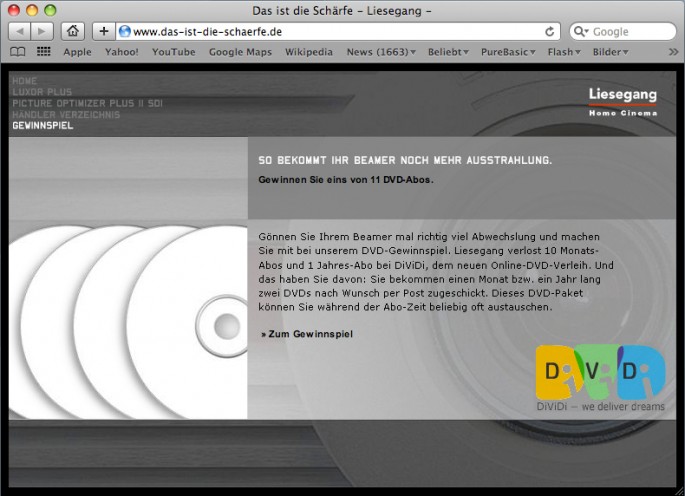The width and height of the screenshot is (685, 496).
Task: Open the YouTube bookmark
Action: [x=173, y=52]
